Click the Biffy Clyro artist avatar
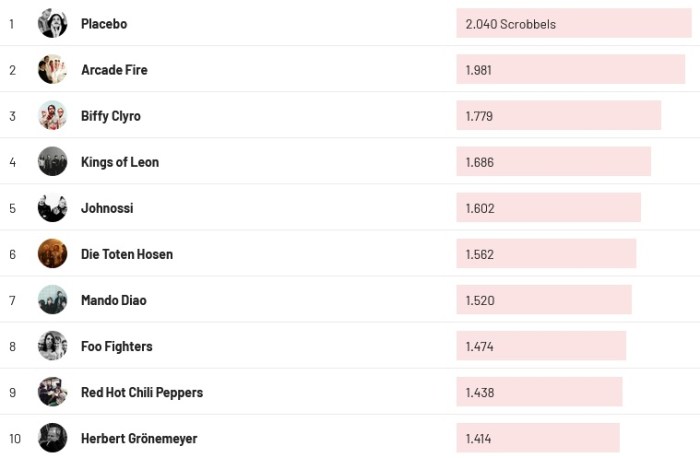This screenshot has height=458, width=700. (52, 115)
